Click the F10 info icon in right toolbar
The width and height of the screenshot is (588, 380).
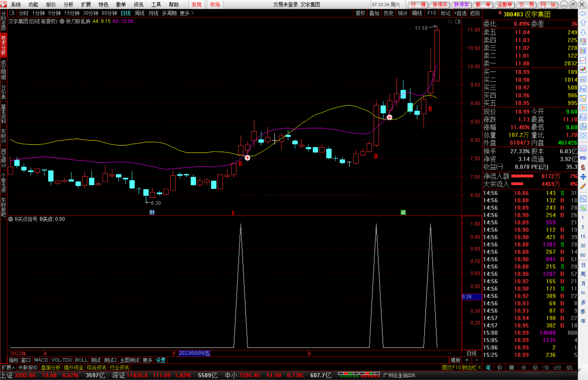click(583, 89)
